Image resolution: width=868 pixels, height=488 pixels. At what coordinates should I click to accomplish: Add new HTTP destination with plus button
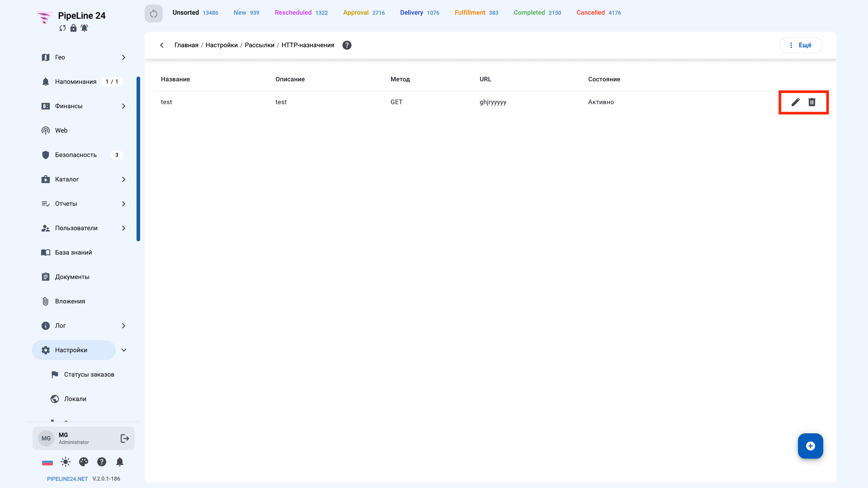(x=810, y=446)
